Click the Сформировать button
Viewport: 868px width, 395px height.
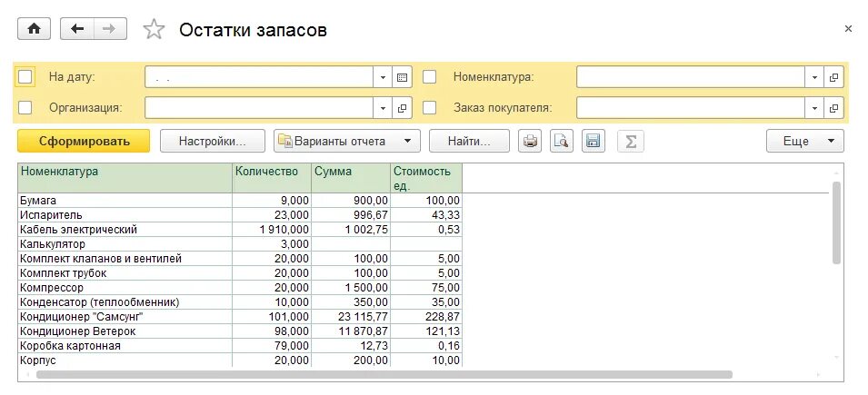tap(84, 141)
